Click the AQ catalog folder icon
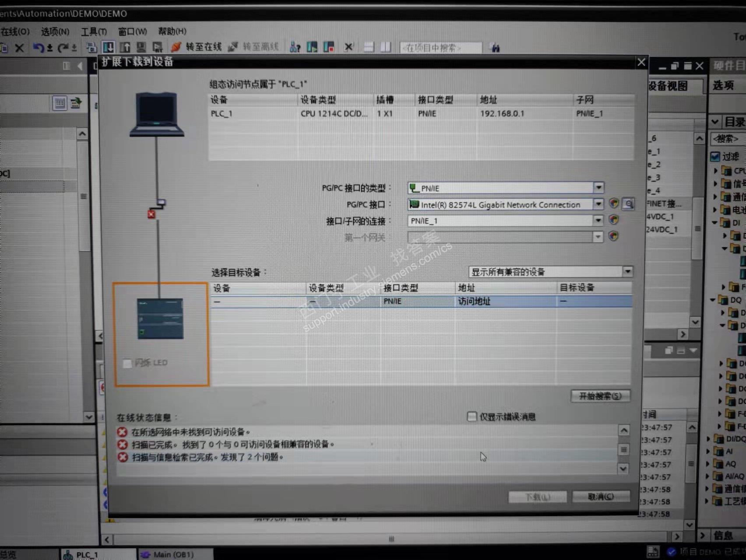This screenshot has width=746, height=560. (x=718, y=464)
